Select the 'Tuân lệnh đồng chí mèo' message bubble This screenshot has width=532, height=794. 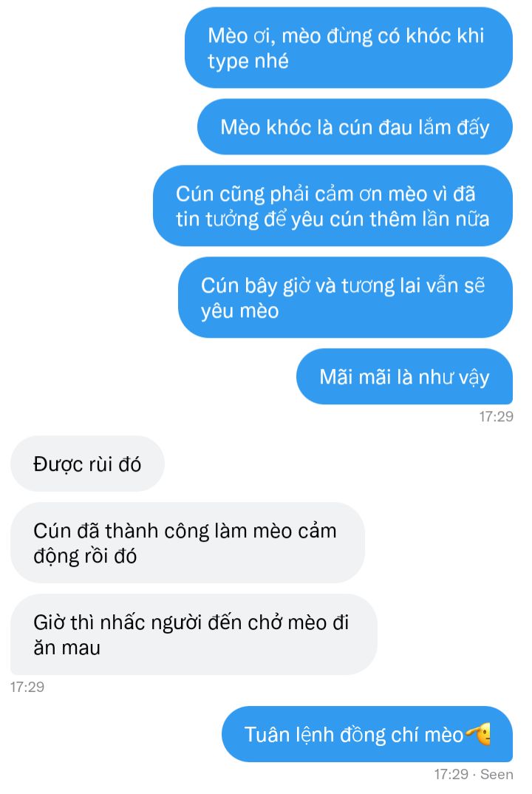tap(367, 733)
